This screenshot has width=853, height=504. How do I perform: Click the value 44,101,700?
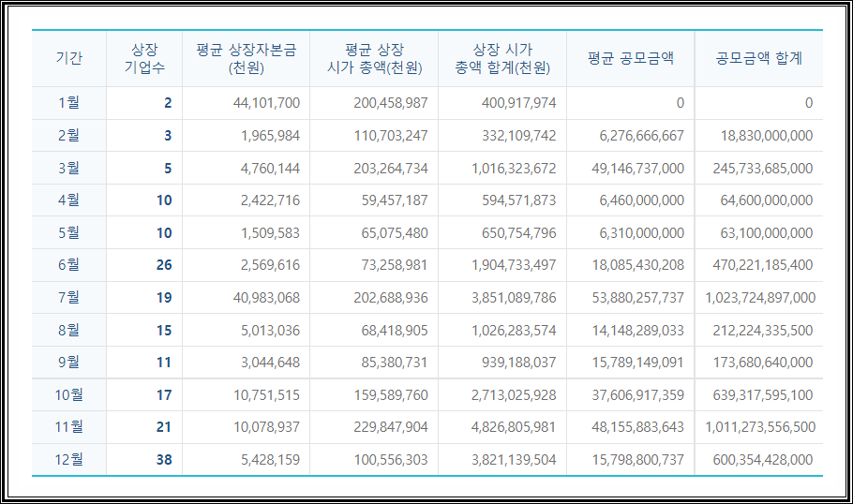point(266,103)
